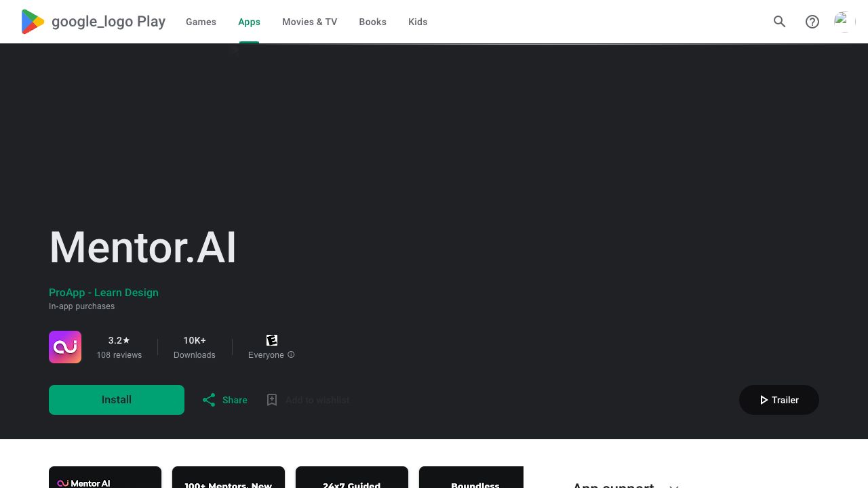Click the Add to wishlist bookmark icon
This screenshot has width=868, height=488.
tap(272, 400)
